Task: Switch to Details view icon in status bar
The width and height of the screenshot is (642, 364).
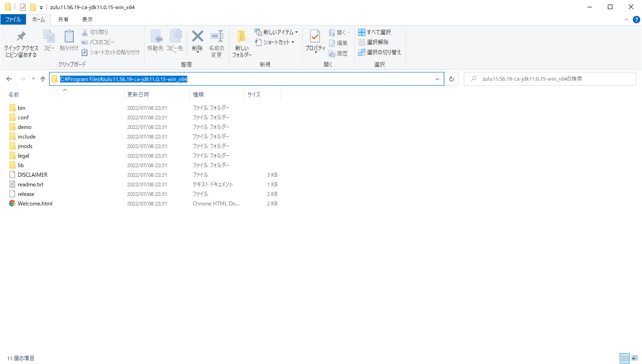Action: pos(625,359)
